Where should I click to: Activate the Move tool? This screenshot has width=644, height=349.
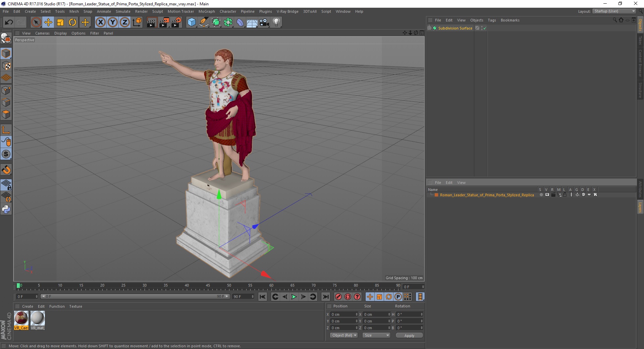[x=48, y=22]
